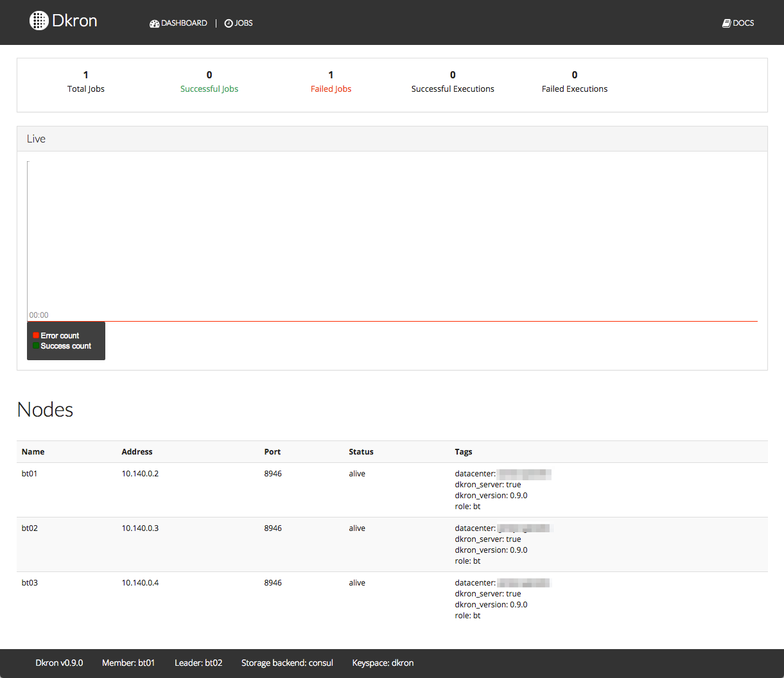This screenshot has height=678, width=784.
Task: Select node bt01 in the table
Action: [30, 474]
